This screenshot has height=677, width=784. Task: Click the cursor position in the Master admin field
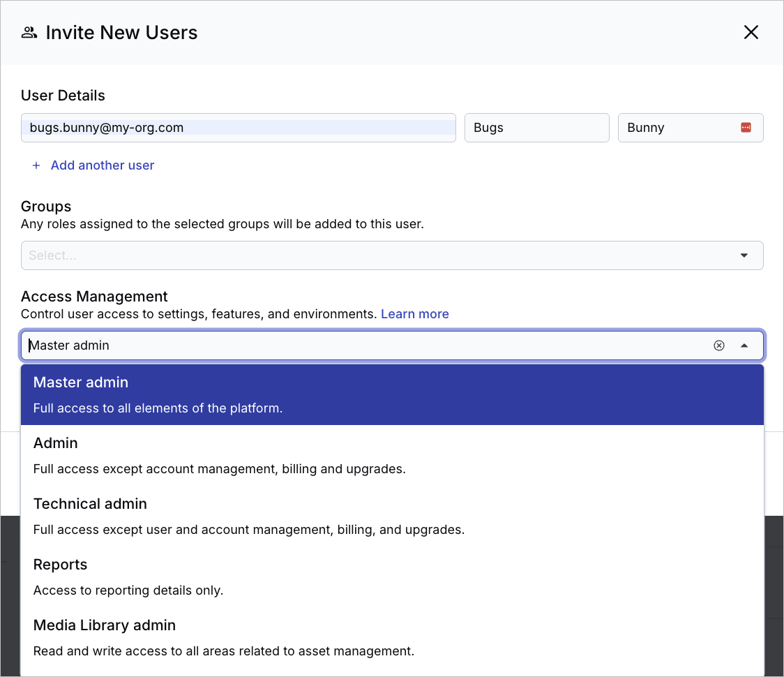(31, 345)
